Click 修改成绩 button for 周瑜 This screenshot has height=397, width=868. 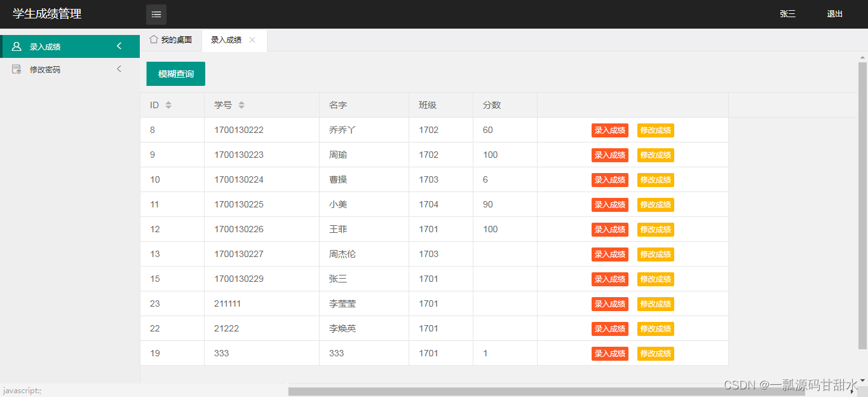[x=656, y=155]
